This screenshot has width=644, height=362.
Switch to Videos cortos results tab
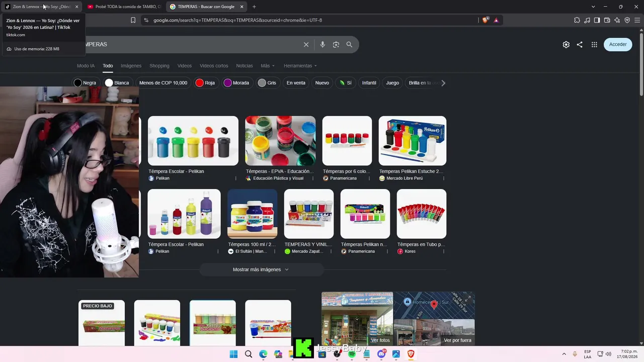pos(214,66)
